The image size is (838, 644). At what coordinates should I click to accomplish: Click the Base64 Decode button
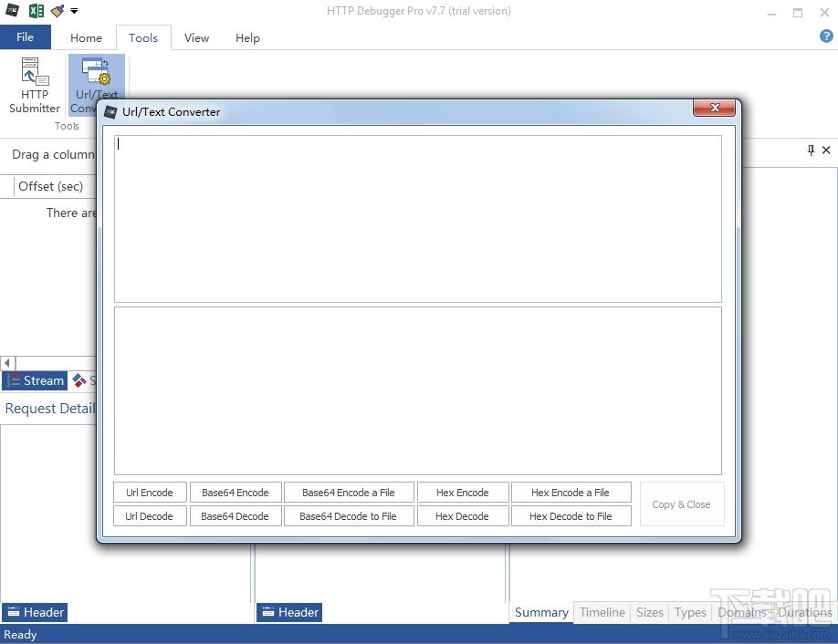236,516
